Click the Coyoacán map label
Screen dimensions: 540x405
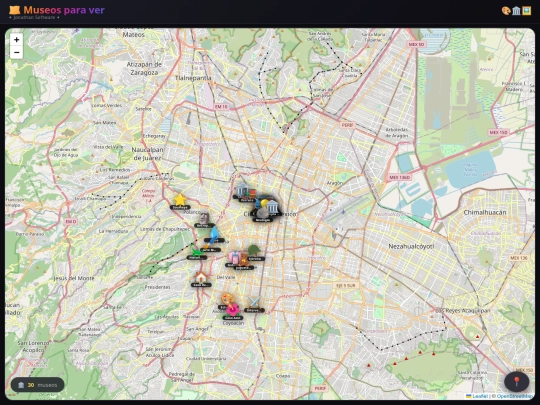(233, 323)
